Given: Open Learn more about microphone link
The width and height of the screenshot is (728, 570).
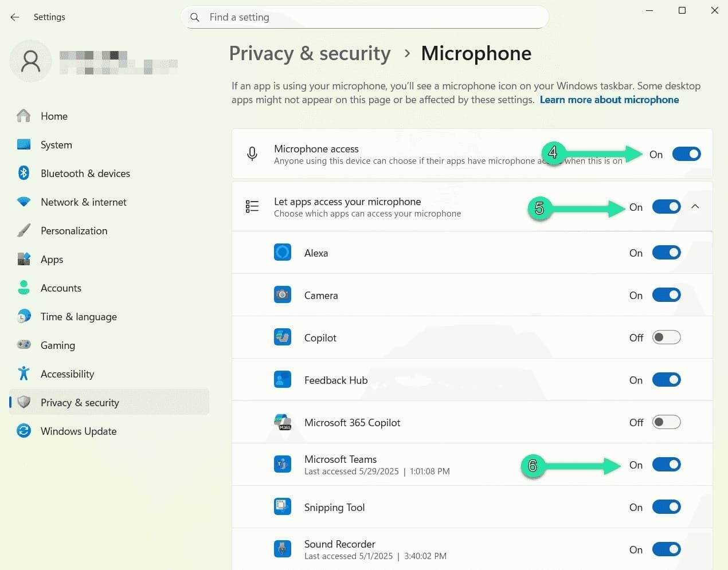Looking at the screenshot, I should click(609, 99).
